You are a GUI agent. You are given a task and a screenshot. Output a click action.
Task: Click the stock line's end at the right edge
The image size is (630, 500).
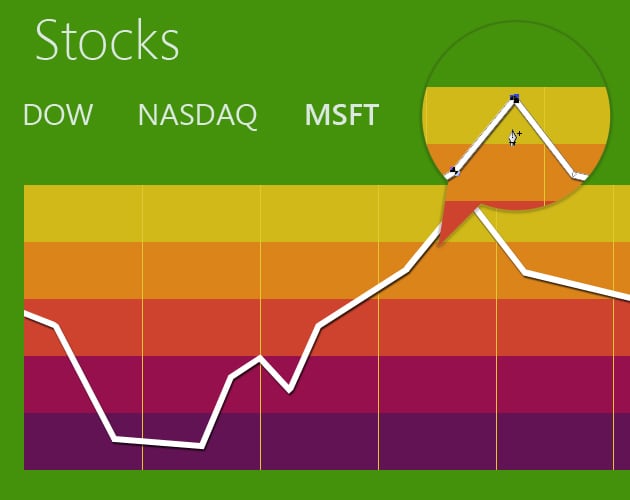click(624, 296)
